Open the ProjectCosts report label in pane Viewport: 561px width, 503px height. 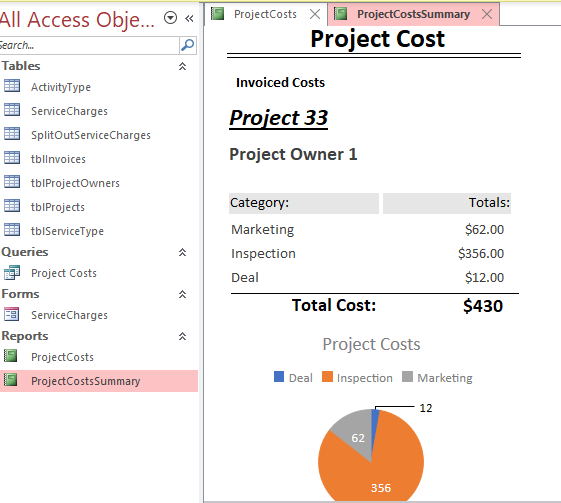coord(62,357)
